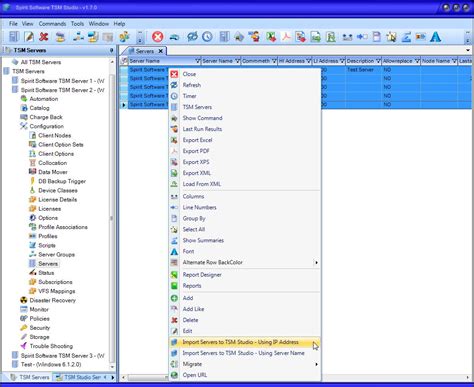This screenshot has width=474, height=387.
Task: Open the tab list dropdown arrow at right
Action: [x=468, y=50]
